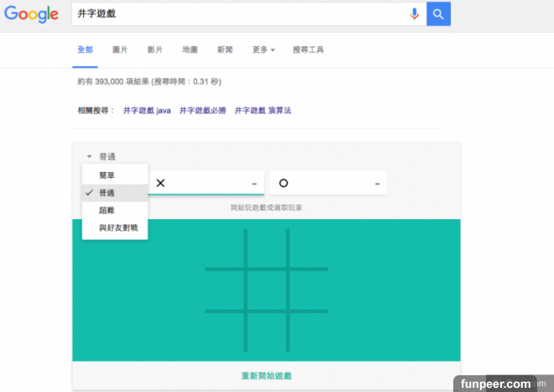Switch to the 影片 tab
The width and height of the screenshot is (554, 392).
[154, 50]
